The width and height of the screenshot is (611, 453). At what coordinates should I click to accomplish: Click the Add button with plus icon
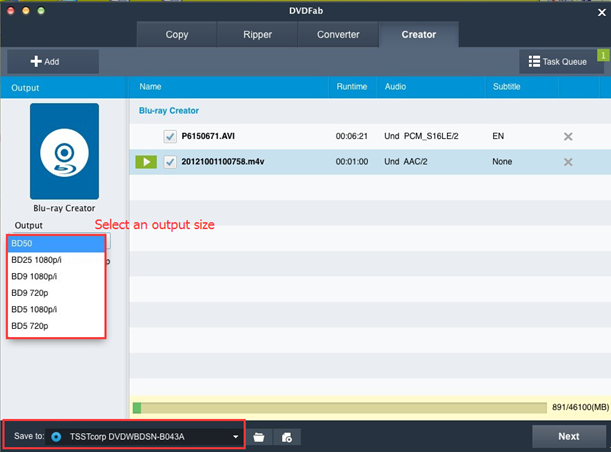tap(53, 61)
